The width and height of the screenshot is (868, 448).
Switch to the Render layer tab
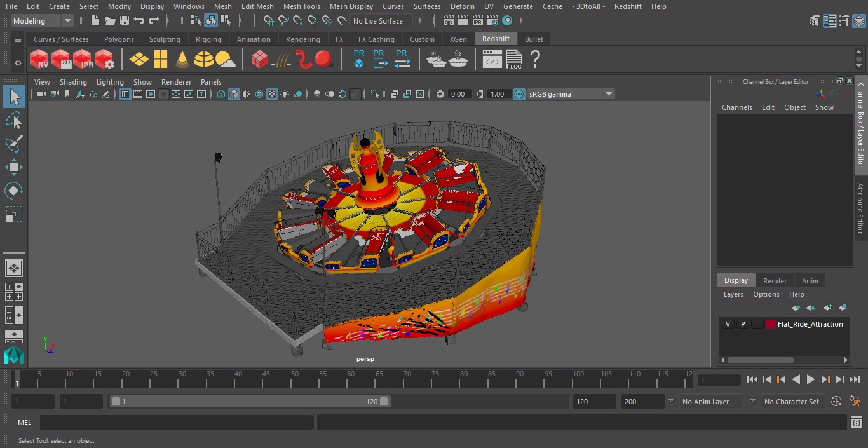[775, 280]
